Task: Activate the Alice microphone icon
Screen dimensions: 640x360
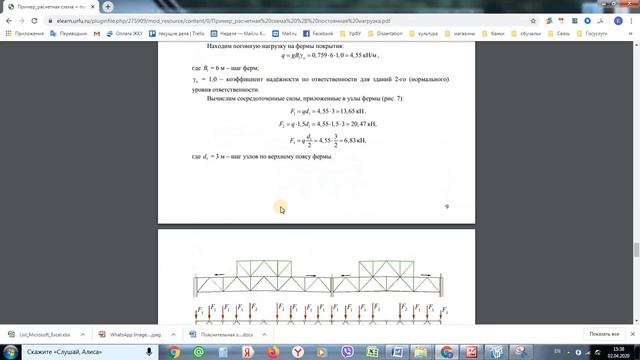Action: pyautogui.click(x=149, y=352)
